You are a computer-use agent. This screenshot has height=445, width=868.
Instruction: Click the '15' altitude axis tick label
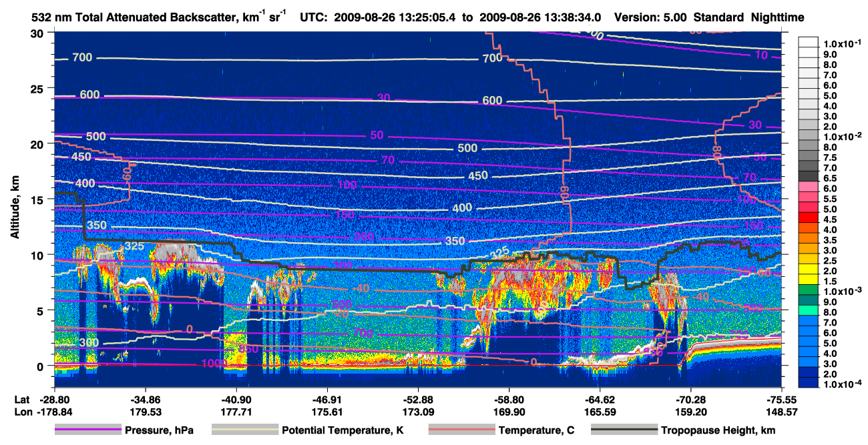39,199
